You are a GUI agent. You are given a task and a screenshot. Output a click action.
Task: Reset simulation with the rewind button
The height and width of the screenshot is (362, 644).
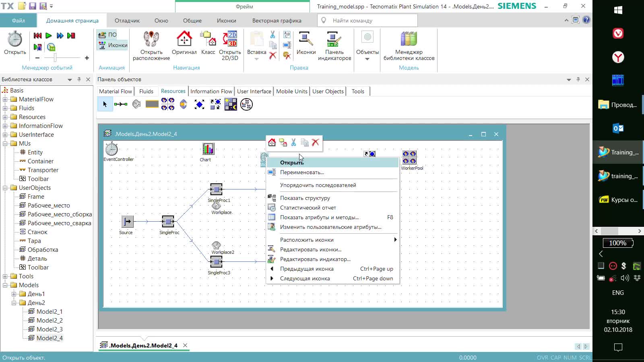[x=37, y=35]
